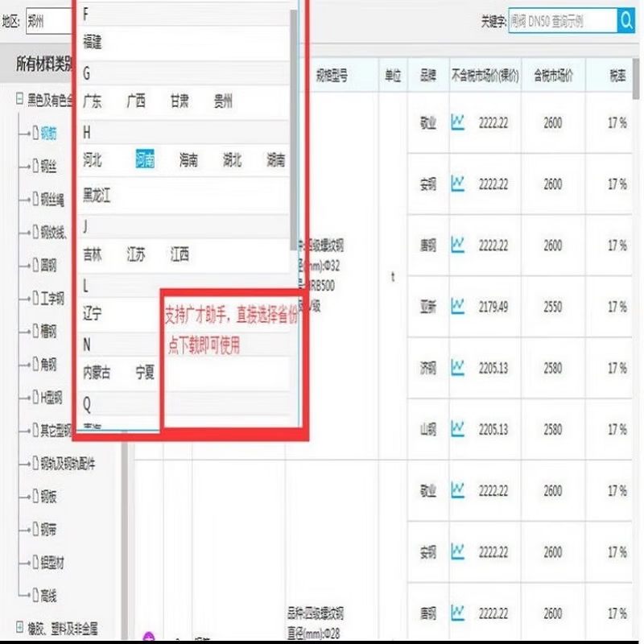Choose 甘肃 in the region list
This screenshot has height=644, width=644.
[x=180, y=101]
